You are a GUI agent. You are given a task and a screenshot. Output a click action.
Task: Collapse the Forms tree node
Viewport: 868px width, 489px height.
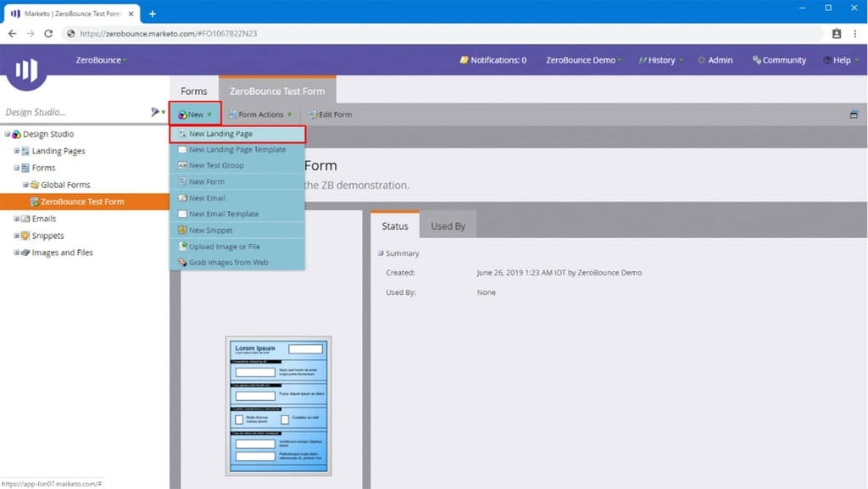(x=16, y=168)
